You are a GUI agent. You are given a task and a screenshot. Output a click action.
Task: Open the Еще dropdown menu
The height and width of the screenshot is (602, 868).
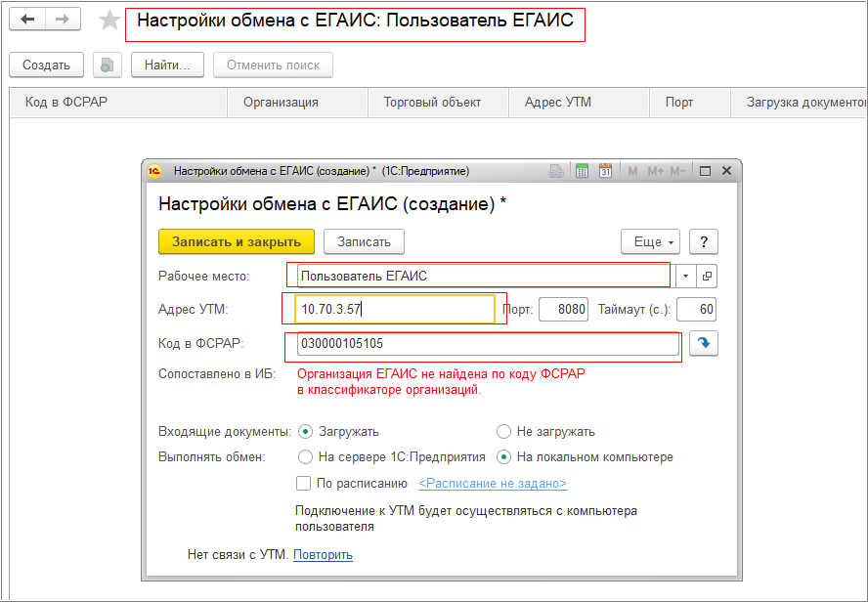click(x=650, y=241)
